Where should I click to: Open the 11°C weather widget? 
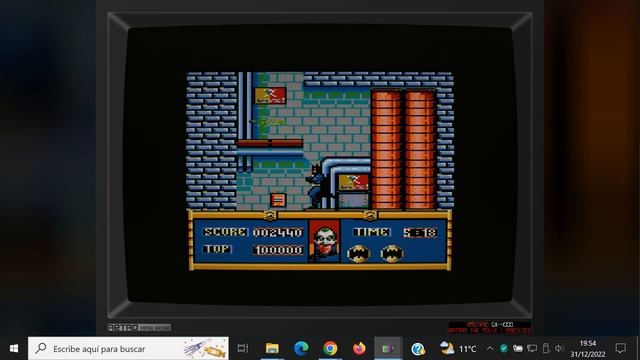458,349
